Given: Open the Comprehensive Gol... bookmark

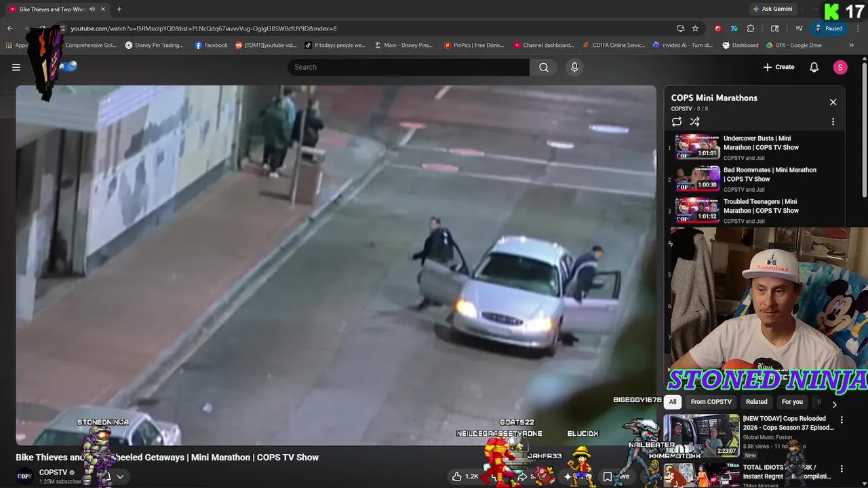Looking at the screenshot, I should 91,45.
